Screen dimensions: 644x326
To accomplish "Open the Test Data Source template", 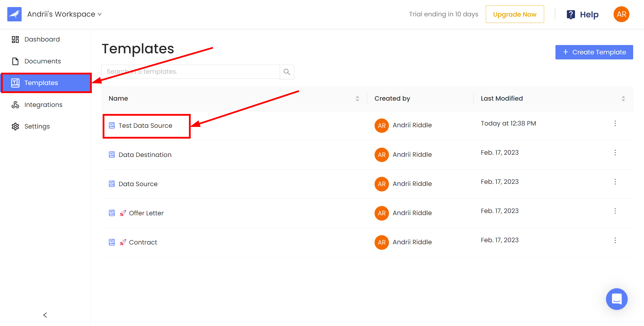I will pos(145,125).
